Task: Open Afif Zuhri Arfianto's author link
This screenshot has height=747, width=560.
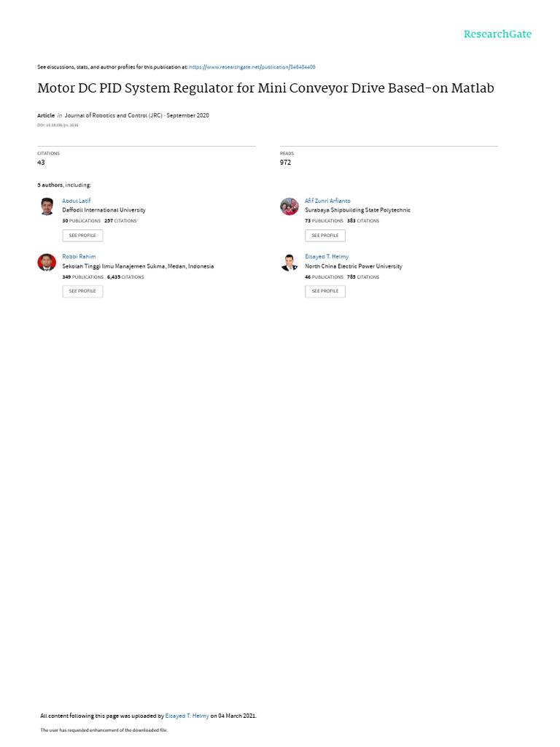Action: coord(327,201)
